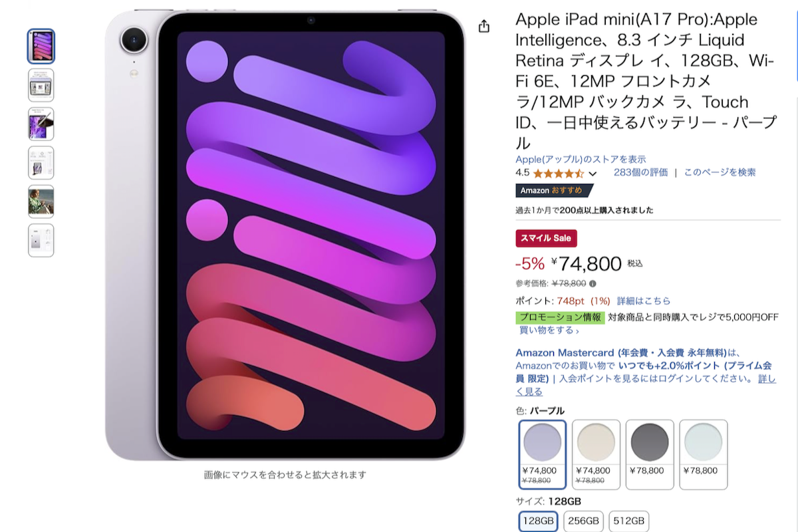This screenshot has height=532, width=798.
Task: Open 詳細はこちら points details link
Action: point(644,301)
